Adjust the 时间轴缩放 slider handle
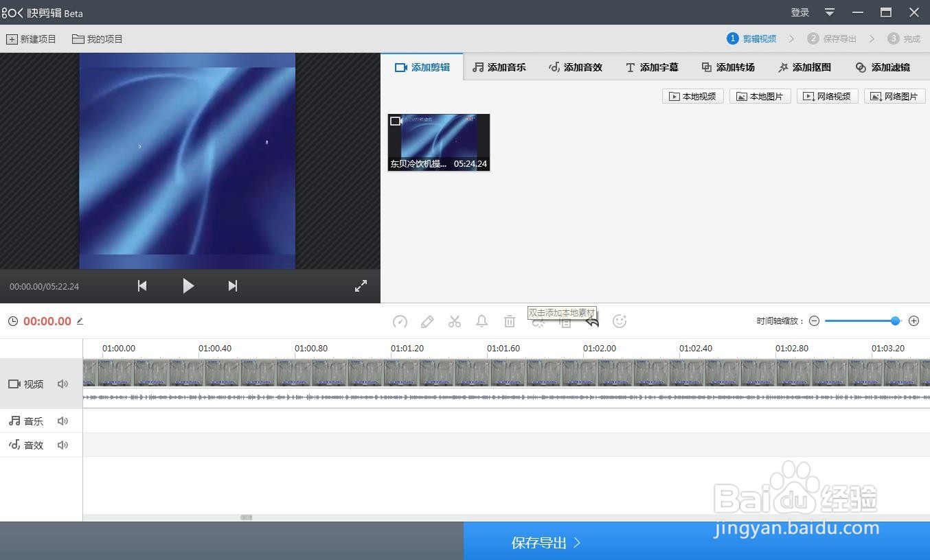The image size is (930, 560). [895, 320]
